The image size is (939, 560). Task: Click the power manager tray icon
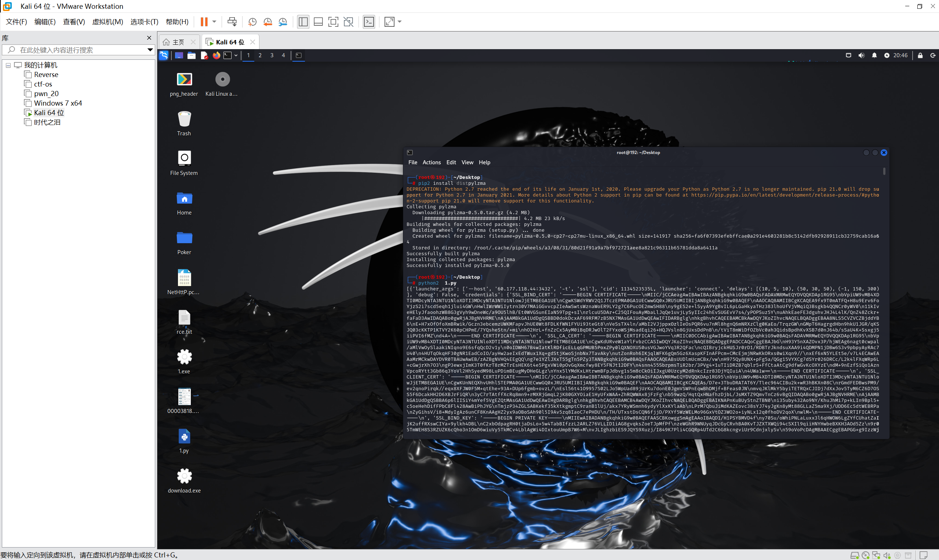887,55
